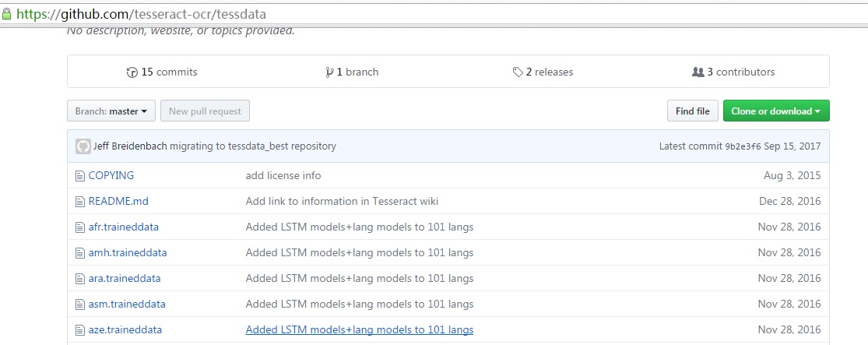Open the asm.traineddata file

[127, 304]
